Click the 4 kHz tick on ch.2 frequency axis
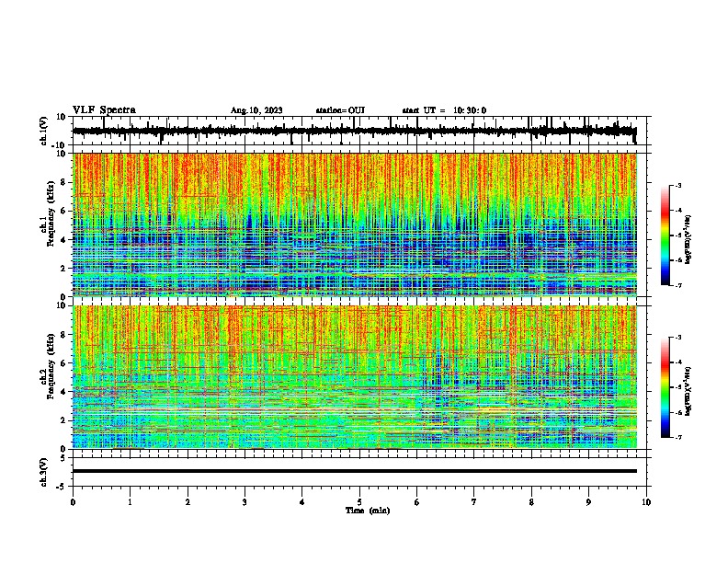Screen dimensions: 728x563 click(x=63, y=392)
